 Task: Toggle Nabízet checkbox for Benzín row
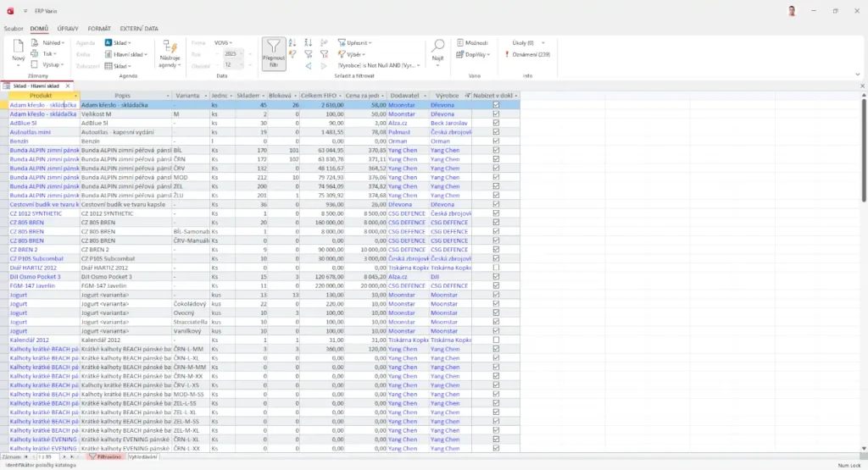click(x=496, y=141)
